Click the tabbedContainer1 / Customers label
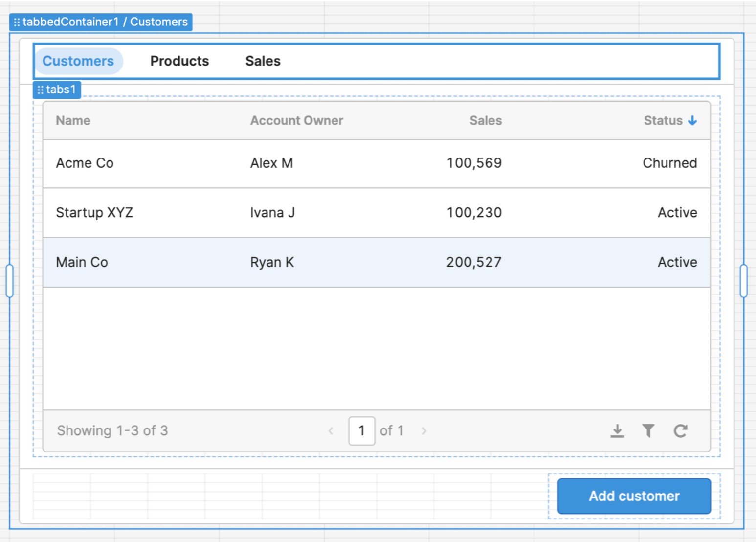 coord(105,22)
